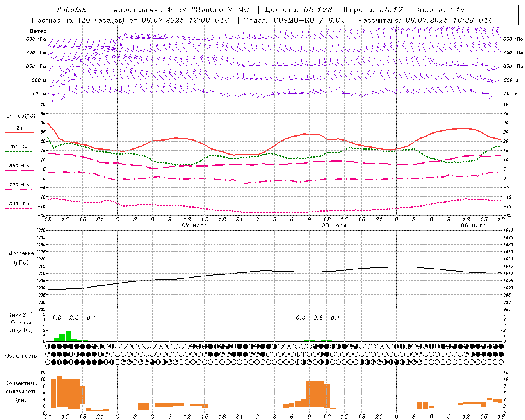Click the 'Тем-ра(°C)' axis label
Viewport: 525px width, 420px height.
coord(19,116)
